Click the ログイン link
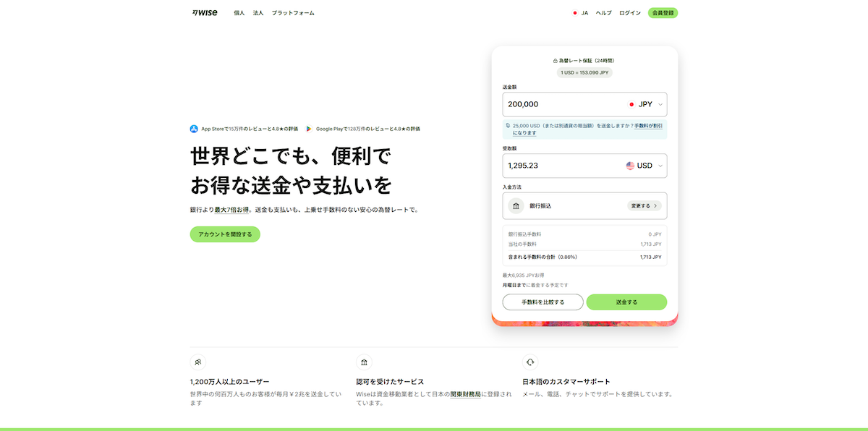The width and height of the screenshot is (868, 431). coord(630,13)
